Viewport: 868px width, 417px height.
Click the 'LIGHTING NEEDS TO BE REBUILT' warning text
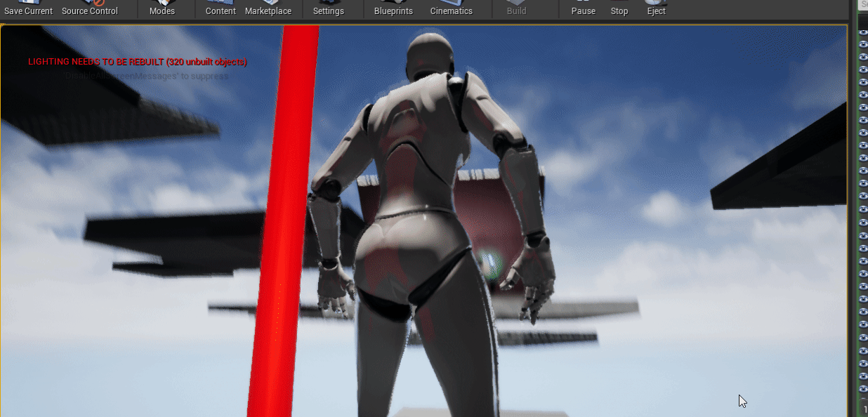tap(138, 62)
